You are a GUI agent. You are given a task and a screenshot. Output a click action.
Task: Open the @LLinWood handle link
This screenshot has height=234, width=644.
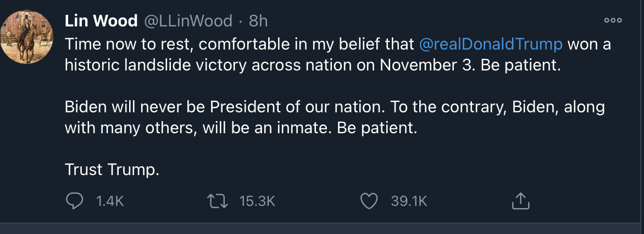tap(188, 20)
